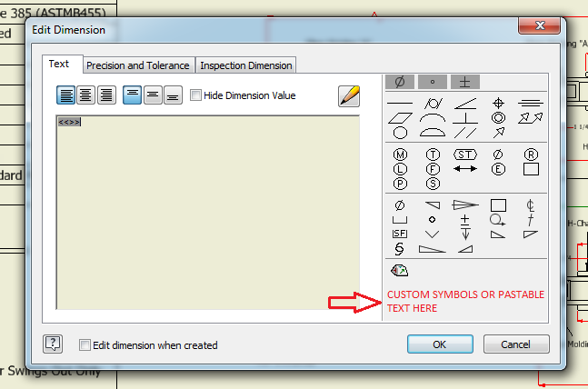The height and width of the screenshot is (389, 588).
Task: Confirm with the OK button
Action: pyautogui.click(x=440, y=344)
